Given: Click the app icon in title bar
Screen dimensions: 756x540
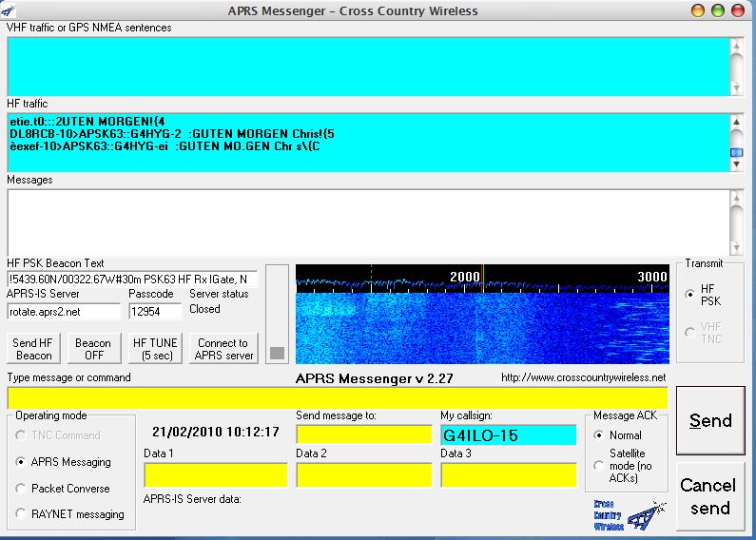Looking at the screenshot, I should click(x=9, y=10).
